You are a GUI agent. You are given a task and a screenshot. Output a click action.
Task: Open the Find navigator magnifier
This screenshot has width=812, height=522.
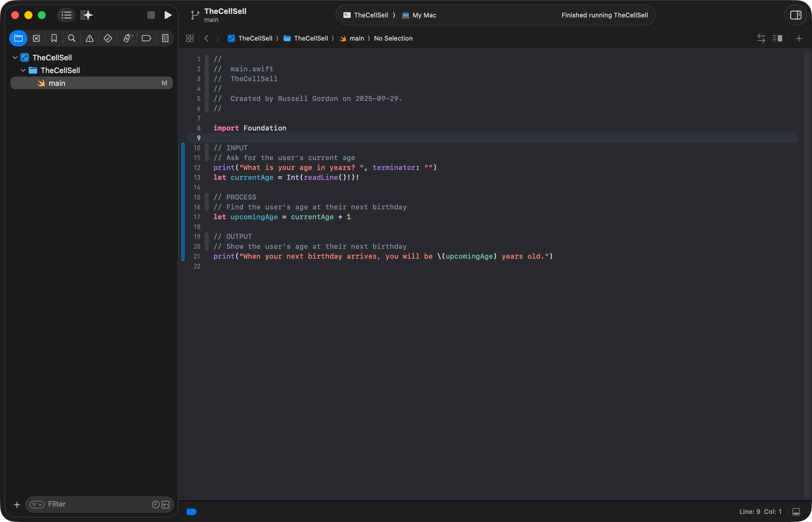point(72,38)
